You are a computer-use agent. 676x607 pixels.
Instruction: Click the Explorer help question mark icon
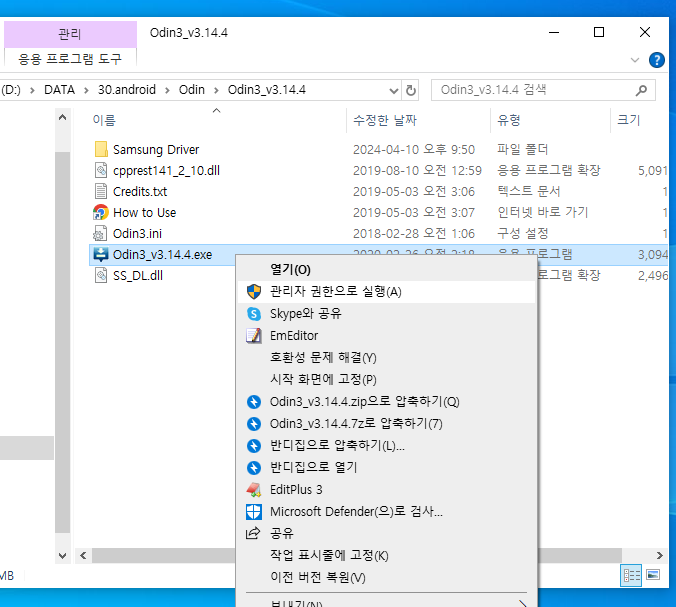point(657,60)
